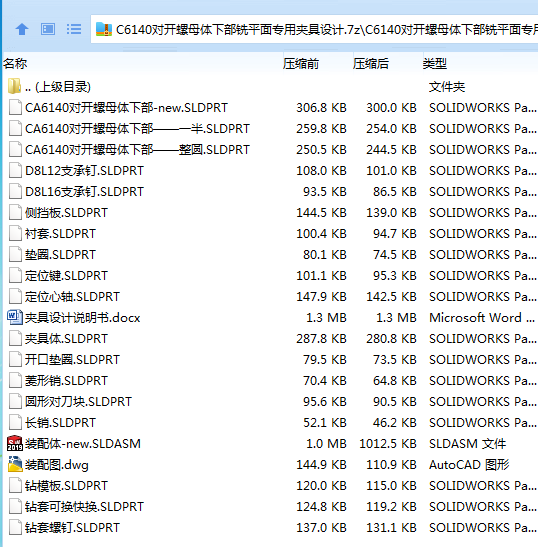Sort by the 压缩前 column header
The width and height of the screenshot is (538, 547).
coord(301,63)
